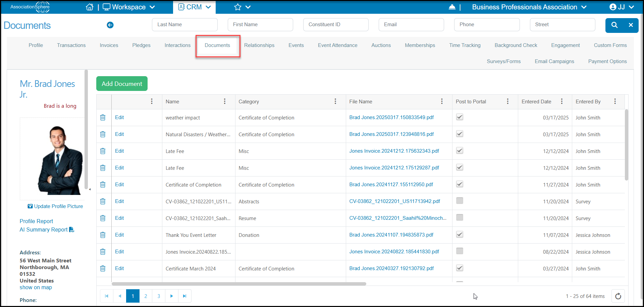Click the back arrow beside Documents title
644x307 pixels.
click(x=110, y=25)
